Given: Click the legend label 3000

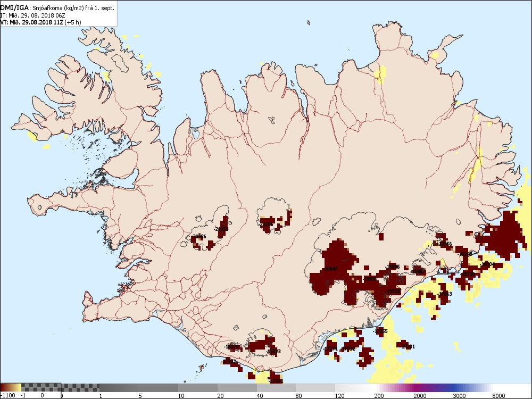Looking at the screenshot, I should coord(460,395).
